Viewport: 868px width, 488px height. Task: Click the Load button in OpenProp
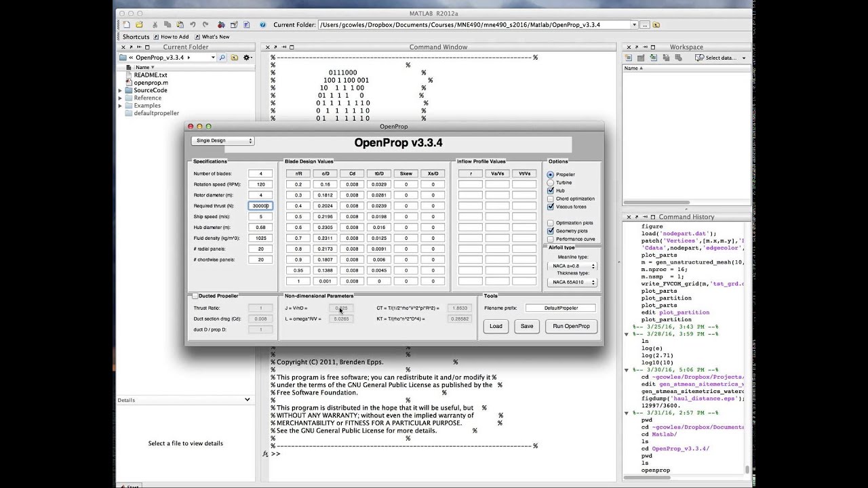click(496, 326)
